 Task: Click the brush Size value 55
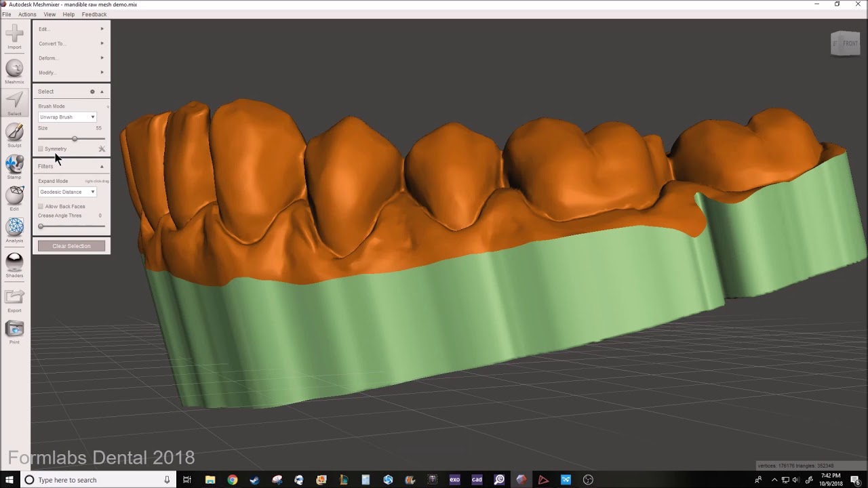click(x=98, y=128)
